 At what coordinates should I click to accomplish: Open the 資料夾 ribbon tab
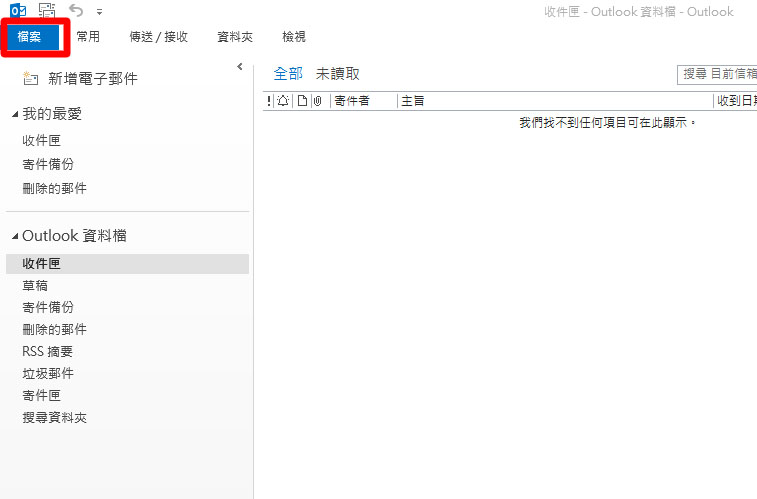[x=235, y=37]
